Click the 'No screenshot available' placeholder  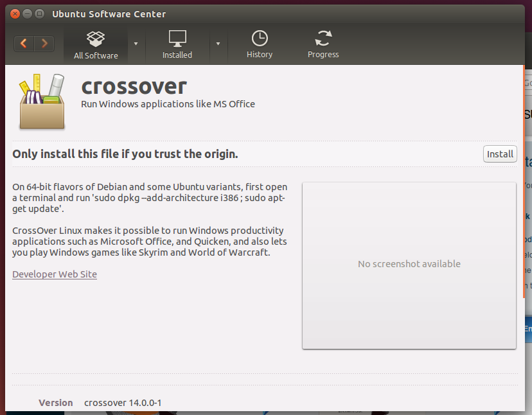point(409,265)
